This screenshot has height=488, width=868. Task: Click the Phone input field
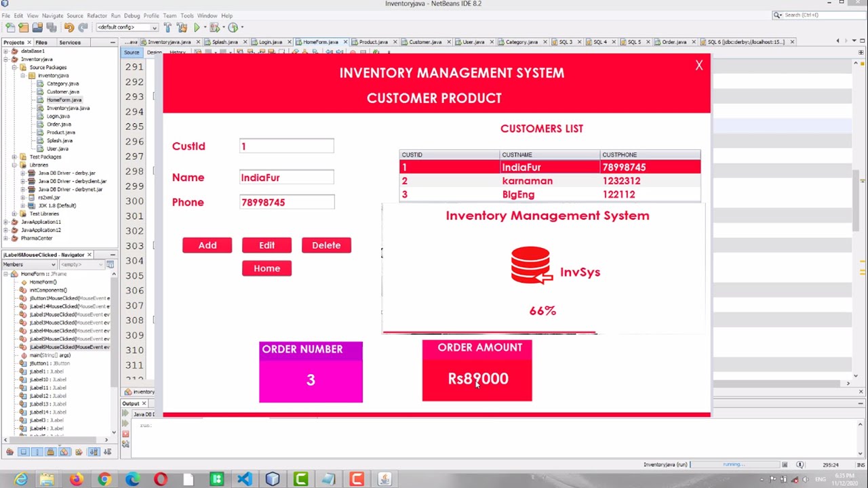point(286,202)
